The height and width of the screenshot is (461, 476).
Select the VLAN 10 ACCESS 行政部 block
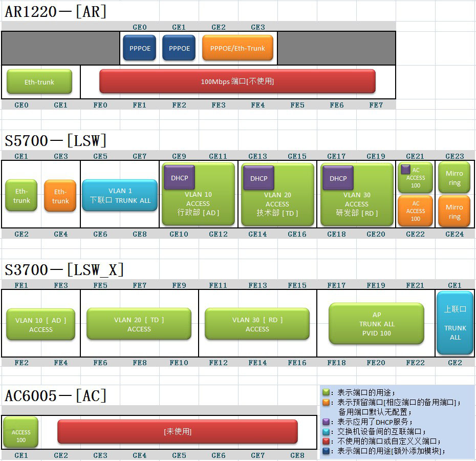point(198,203)
